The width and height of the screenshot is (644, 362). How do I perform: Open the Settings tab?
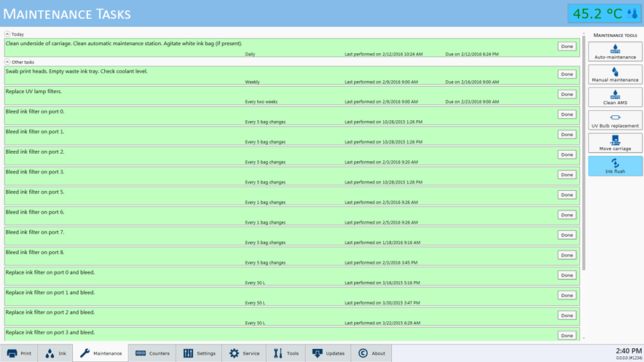pos(199,353)
